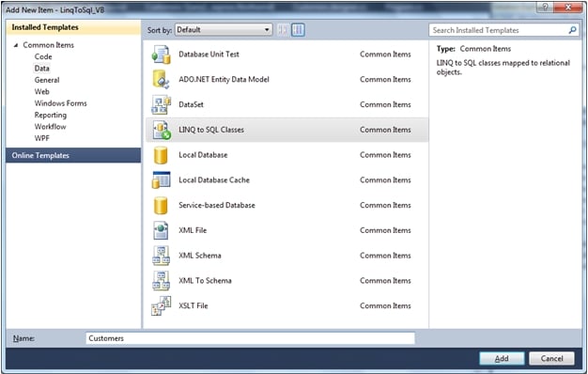Click the DataSet label text

point(192,104)
